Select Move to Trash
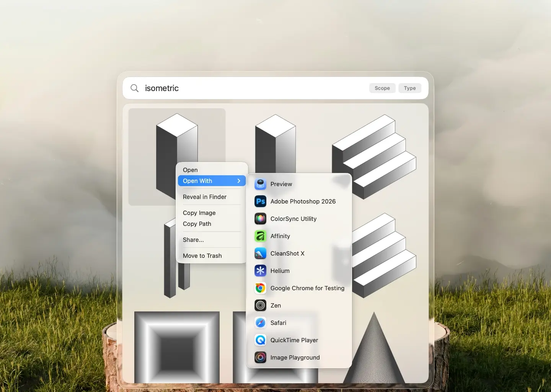 tap(202, 256)
